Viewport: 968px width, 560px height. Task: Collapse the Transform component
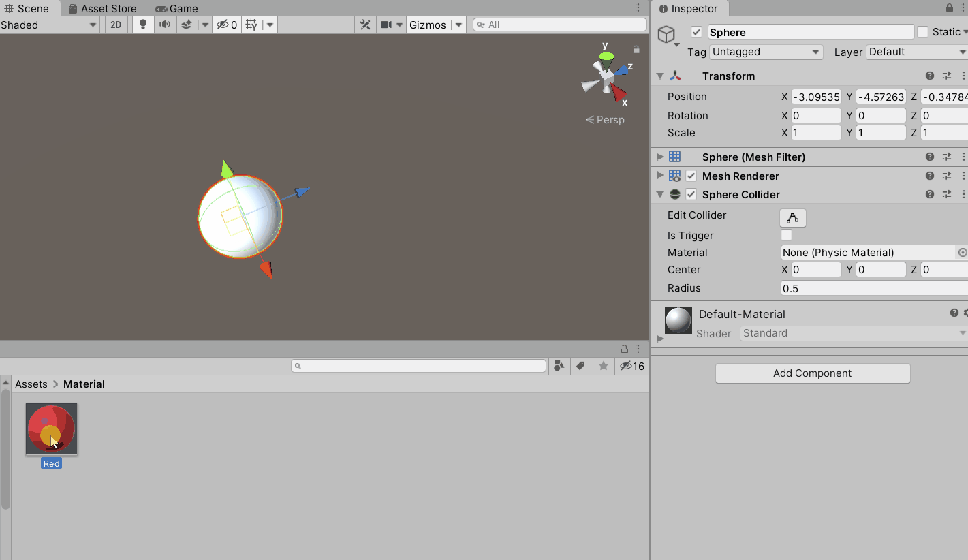[659, 76]
